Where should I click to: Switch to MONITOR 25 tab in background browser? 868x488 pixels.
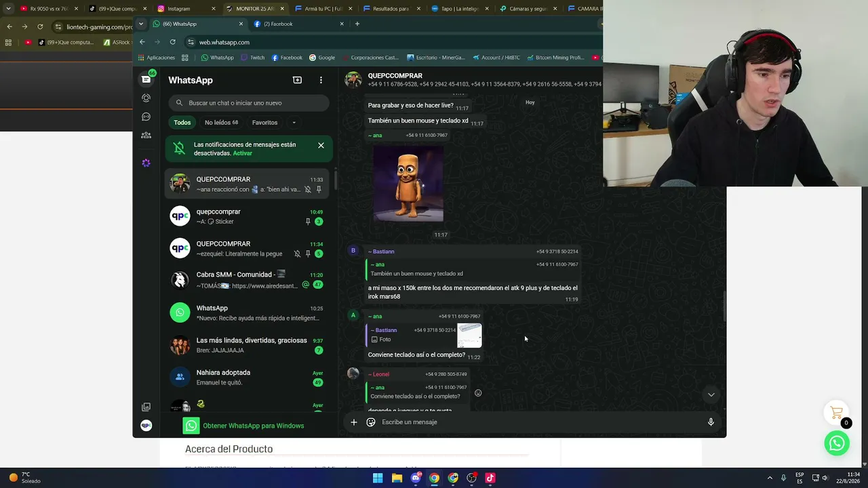coord(254,9)
